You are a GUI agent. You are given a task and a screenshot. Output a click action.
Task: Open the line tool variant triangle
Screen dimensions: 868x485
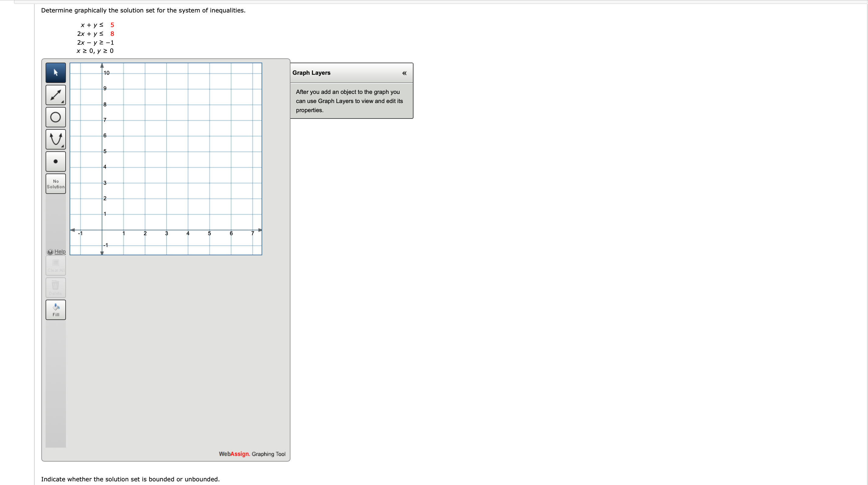(x=62, y=102)
